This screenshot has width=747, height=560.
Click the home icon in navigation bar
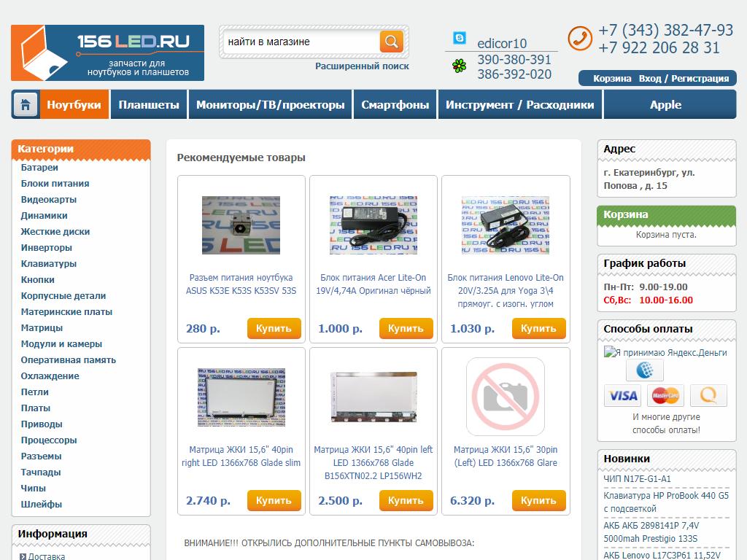point(25,104)
